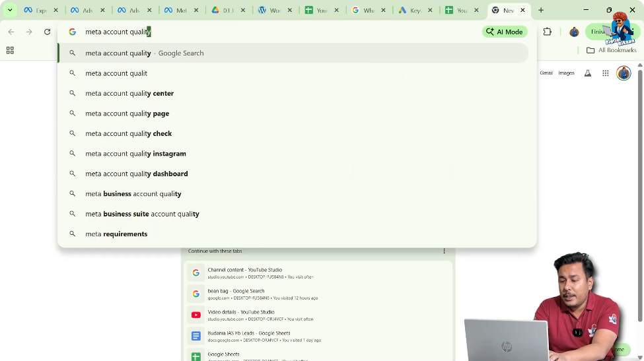Select 'meta account quality center' suggestion
The width and height of the screenshot is (644, 361).
pos(293,93)
